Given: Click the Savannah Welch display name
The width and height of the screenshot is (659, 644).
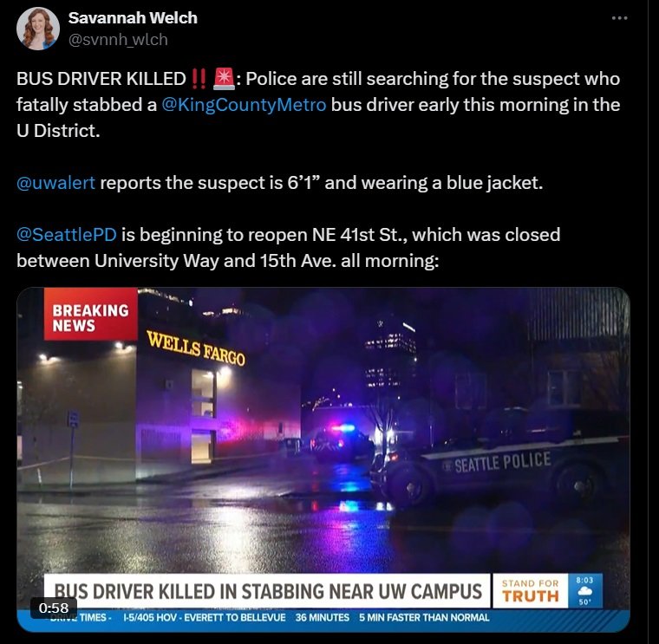Looking at the screenshot, I should point(133,17).
